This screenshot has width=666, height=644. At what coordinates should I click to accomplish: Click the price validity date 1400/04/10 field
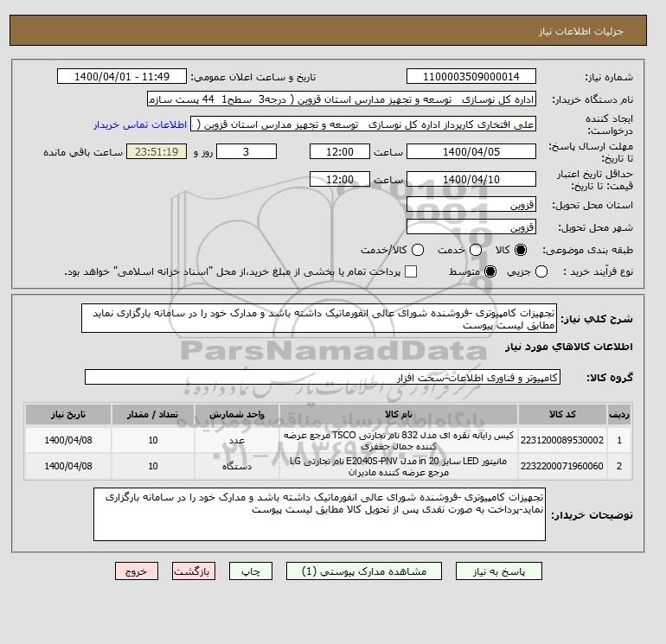point(471,179)
